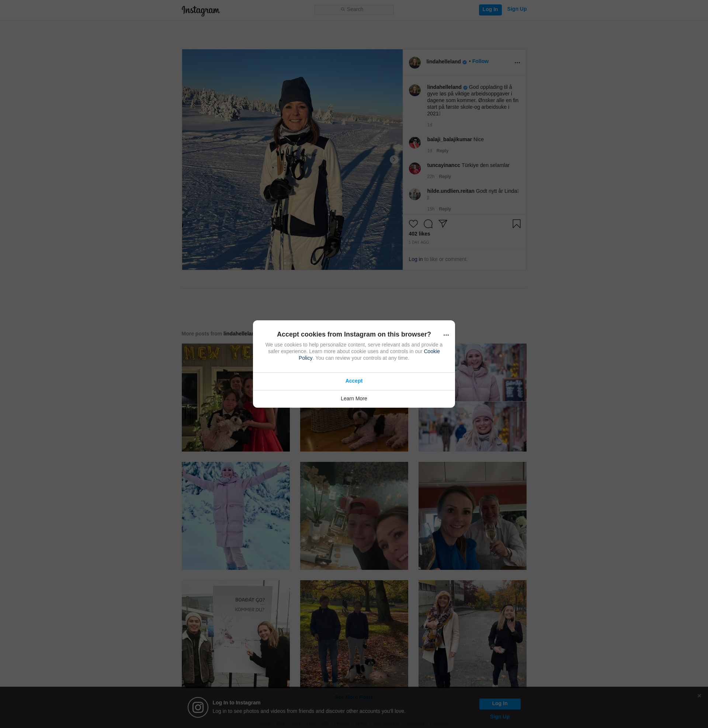This screenshot has width=708, height=728.
Task: Click Learn More in cookie dialog
Action: point(354,399)
